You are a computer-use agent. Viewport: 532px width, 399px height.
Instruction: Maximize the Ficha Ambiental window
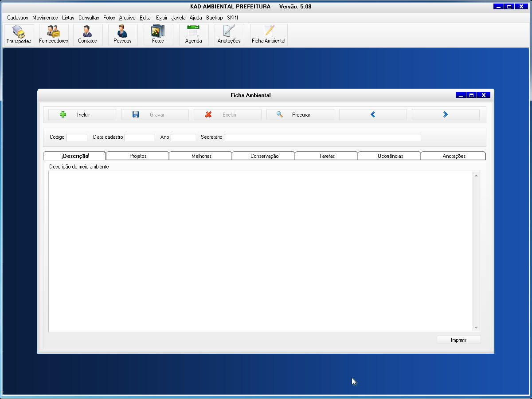point(472,95)
